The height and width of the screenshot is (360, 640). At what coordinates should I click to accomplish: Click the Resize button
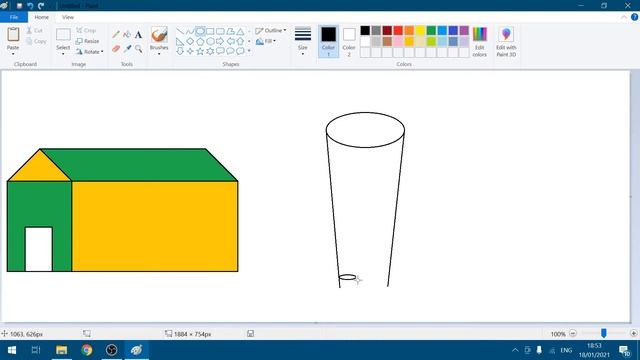pyautogui.click(x=87, y=41)
